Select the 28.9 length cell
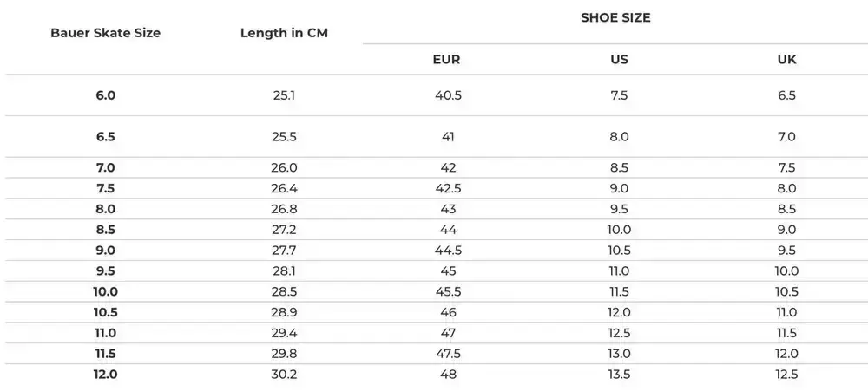The height and width of the screenshot is (391, 868). [284, 312]
